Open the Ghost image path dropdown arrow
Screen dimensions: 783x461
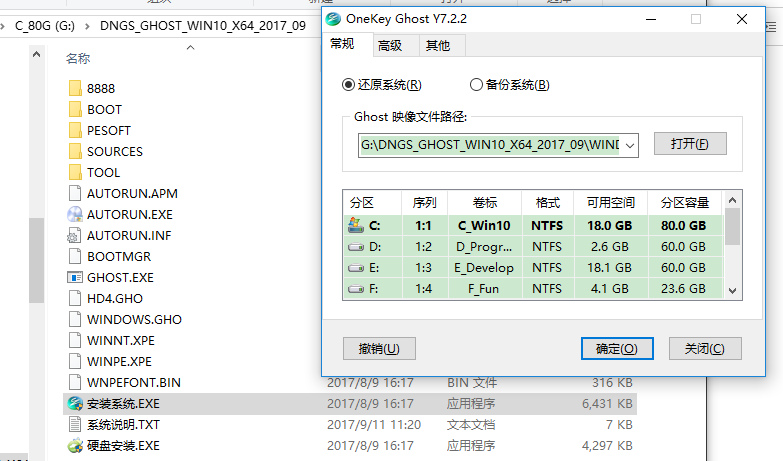tap(630, 145)
